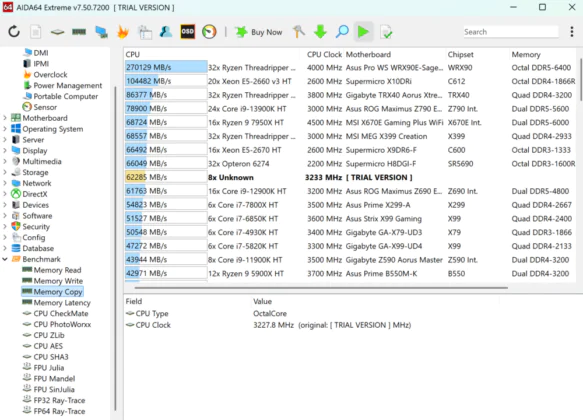This screenshot has height=420, width=583.
Task: Click the green download update arrow
Action: [x=320, y=32]
